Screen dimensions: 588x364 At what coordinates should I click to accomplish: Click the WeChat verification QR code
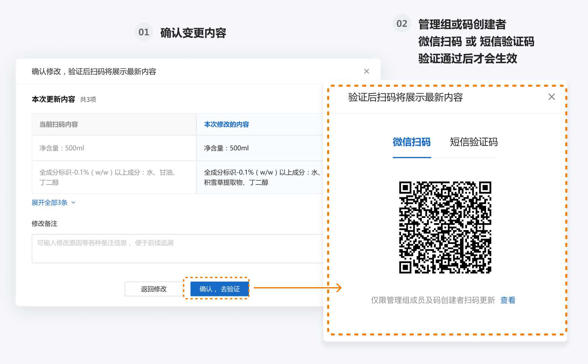(x=445, y=227)
